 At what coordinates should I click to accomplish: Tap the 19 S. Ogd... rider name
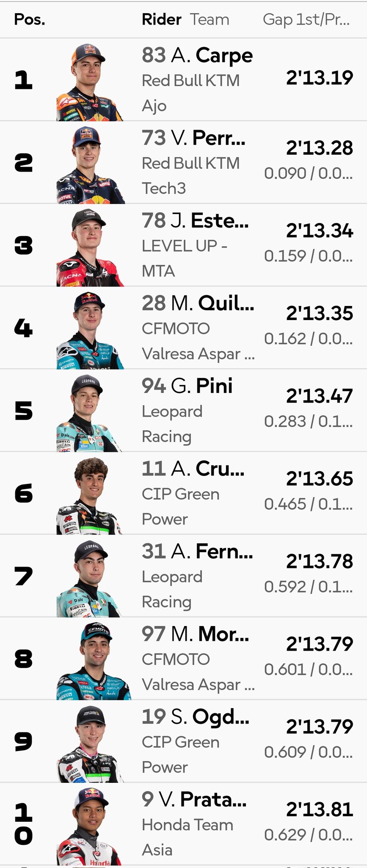tap(196, 717)
